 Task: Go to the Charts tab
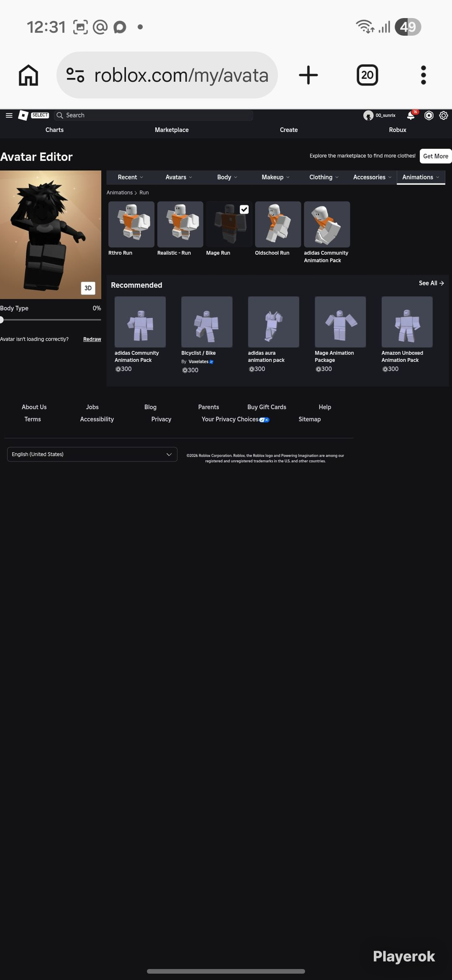pos(54,130)
